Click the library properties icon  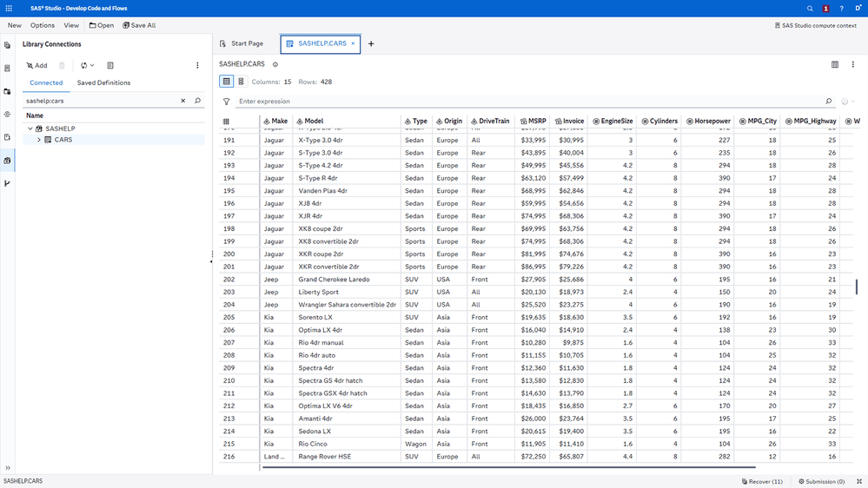110,65
